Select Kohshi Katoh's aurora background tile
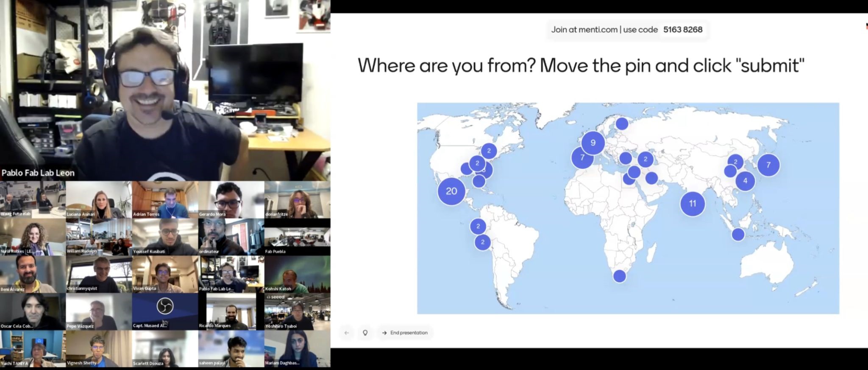This screenshot has height=370, width=868. tap(297, 274)
